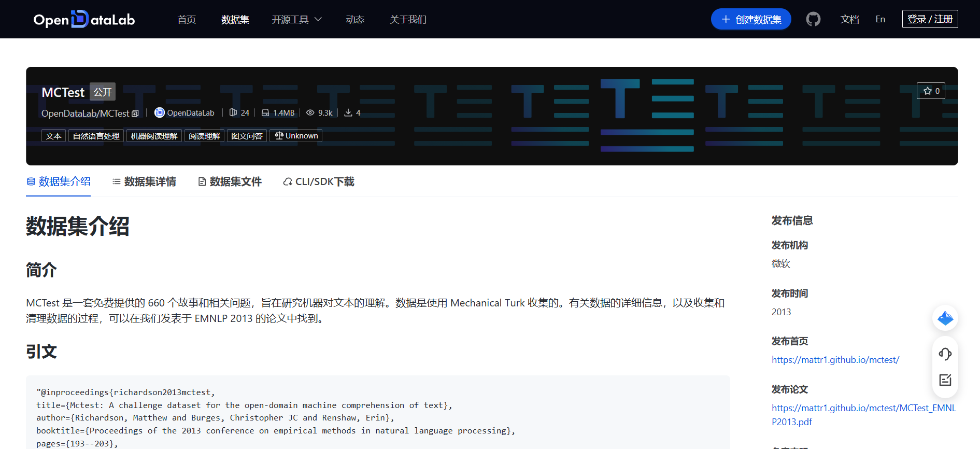Click the 2013 publish year value
This screenshot has height=449, width=980.
tap(781, 312)
